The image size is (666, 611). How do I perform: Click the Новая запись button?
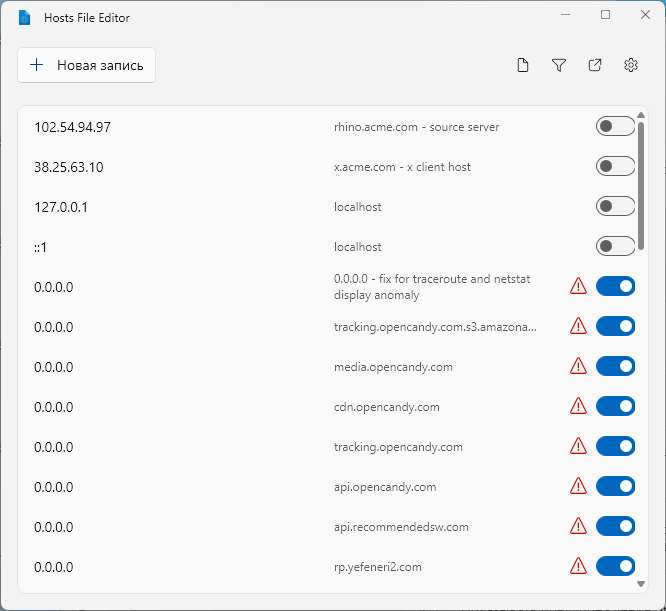click(x=87, y=65)
